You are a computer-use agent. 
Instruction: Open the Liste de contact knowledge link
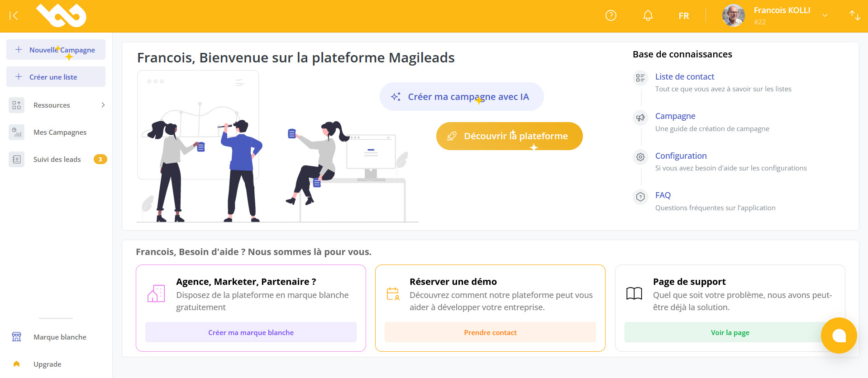click(x=684, y=76)
